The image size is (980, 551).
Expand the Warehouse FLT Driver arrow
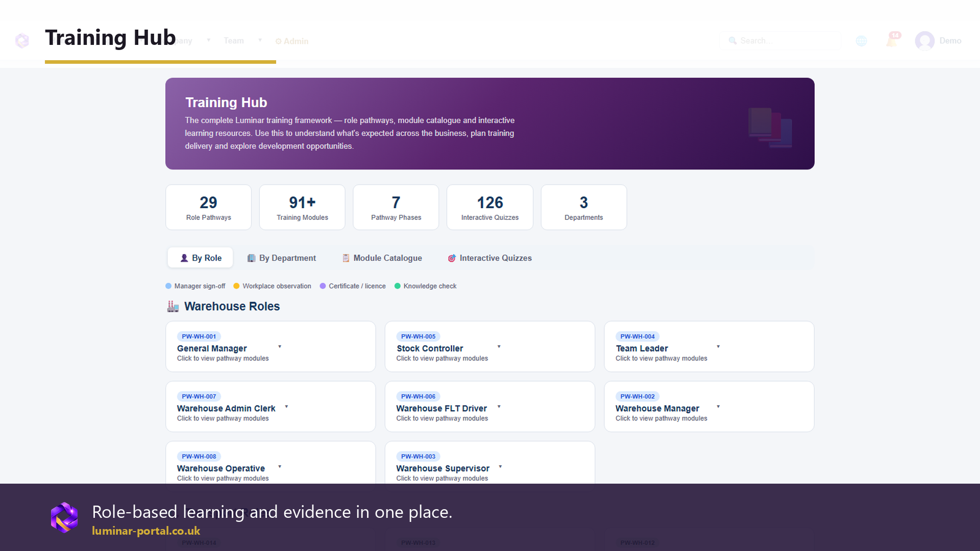(499, 407)
